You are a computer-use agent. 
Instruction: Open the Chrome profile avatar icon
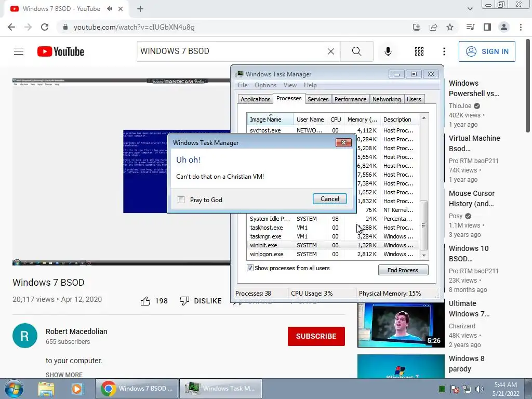(504, 27)
